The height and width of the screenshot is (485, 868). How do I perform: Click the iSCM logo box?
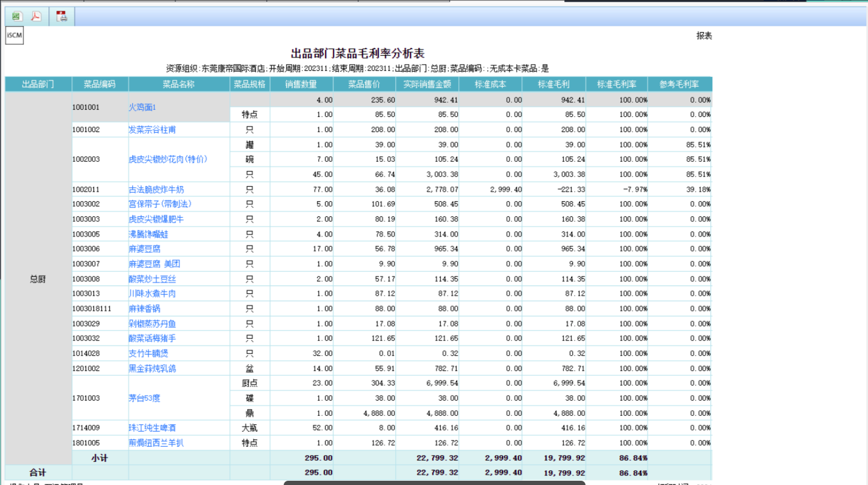coord(15,36)
